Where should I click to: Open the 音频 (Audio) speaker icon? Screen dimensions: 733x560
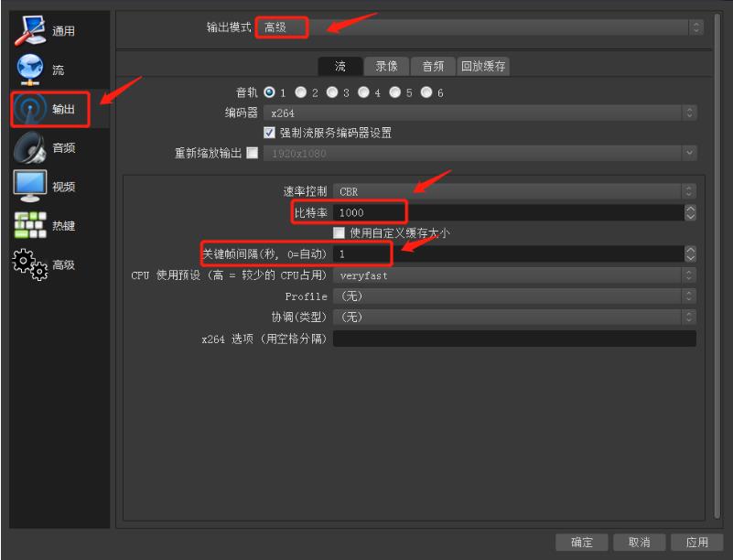(30, 147)
